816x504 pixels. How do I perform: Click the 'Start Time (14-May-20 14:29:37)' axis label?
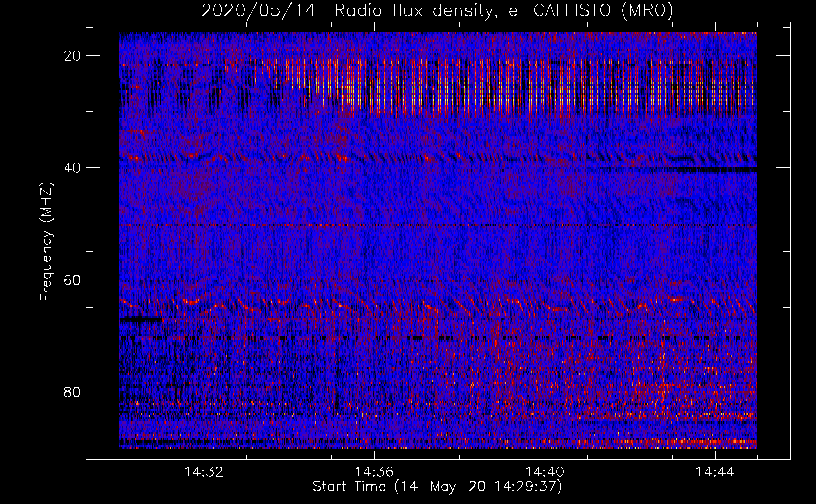437,487
